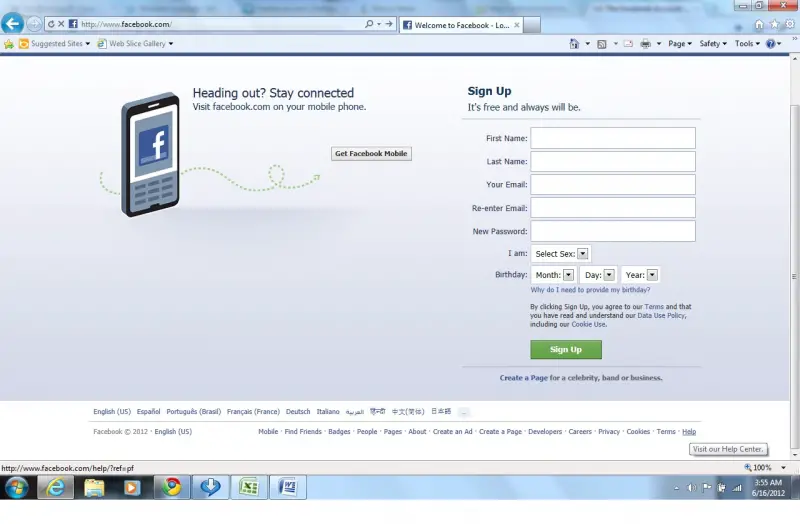Click the Go arrow in address bar

(389, 24)
